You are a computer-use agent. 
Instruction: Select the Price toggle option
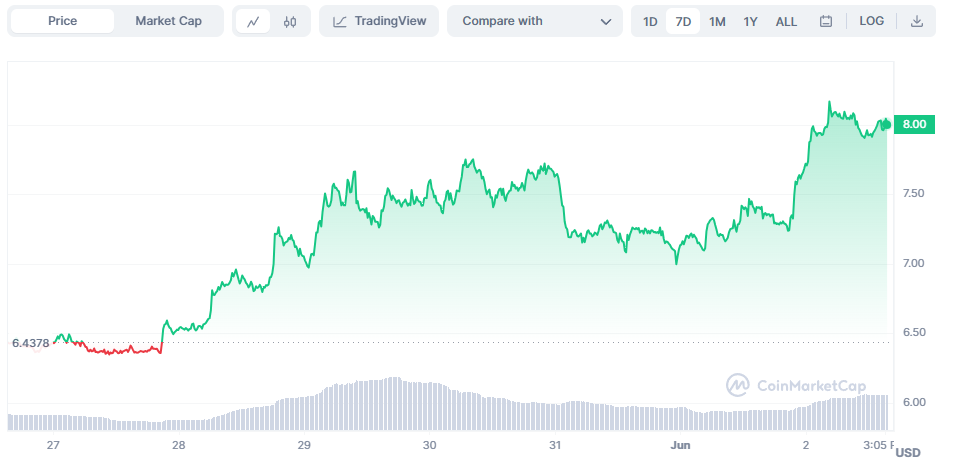[62, 21]
